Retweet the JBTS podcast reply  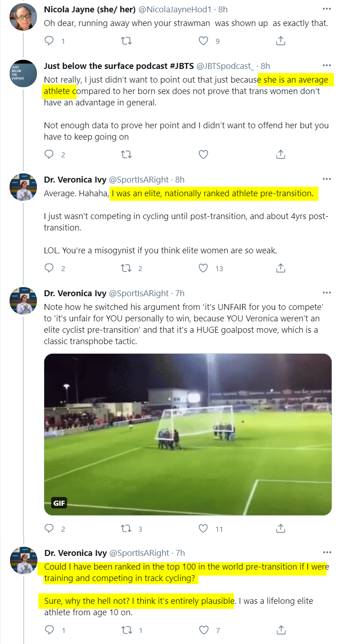point(126,154)
